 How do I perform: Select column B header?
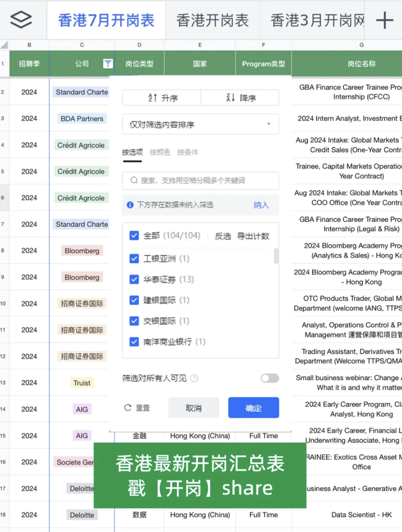(29, 45)
